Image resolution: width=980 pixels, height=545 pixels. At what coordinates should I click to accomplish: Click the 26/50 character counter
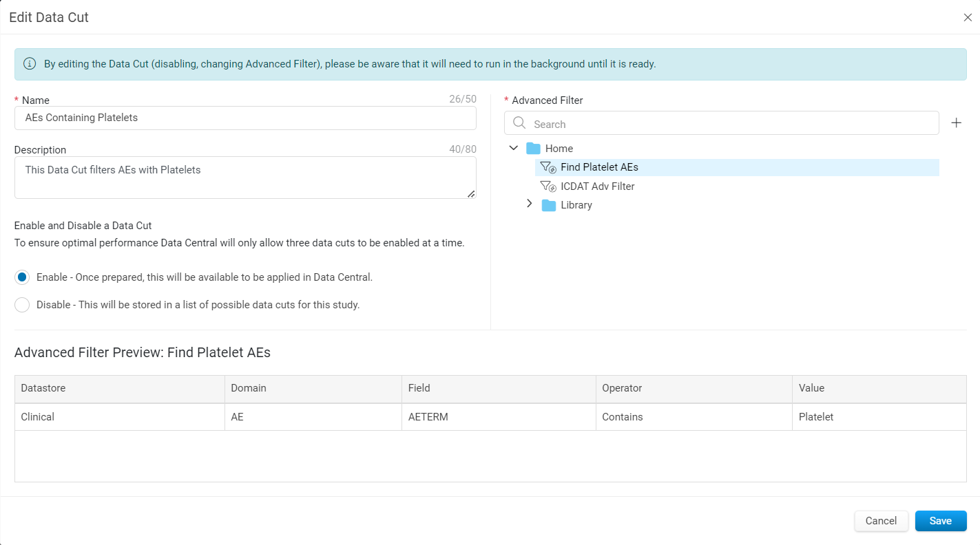pos(463,99)
